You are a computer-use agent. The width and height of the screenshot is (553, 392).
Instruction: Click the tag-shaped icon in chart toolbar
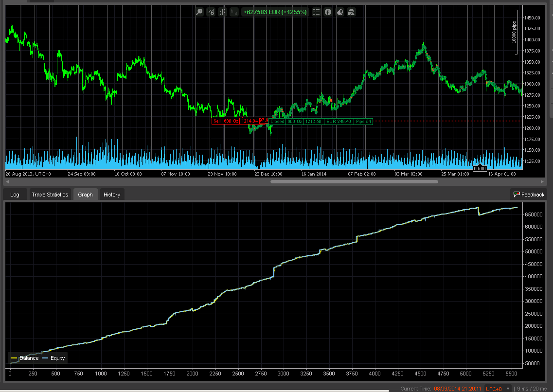click(x=340, y=12)
